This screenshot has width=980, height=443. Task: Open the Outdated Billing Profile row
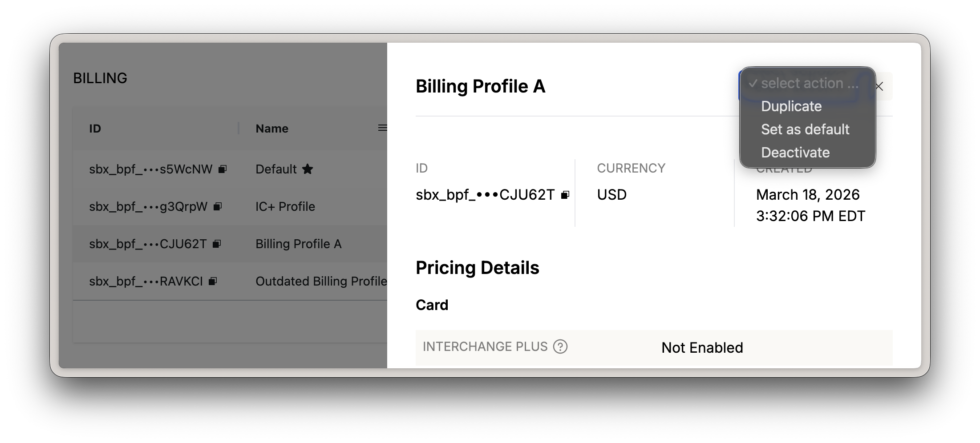pyautogui.click(x=320, y=281)
